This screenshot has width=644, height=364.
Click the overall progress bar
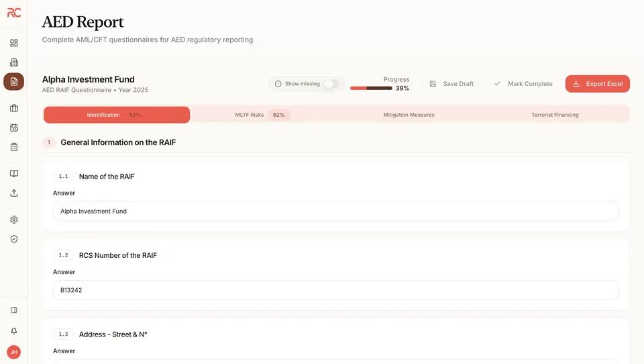371,88
